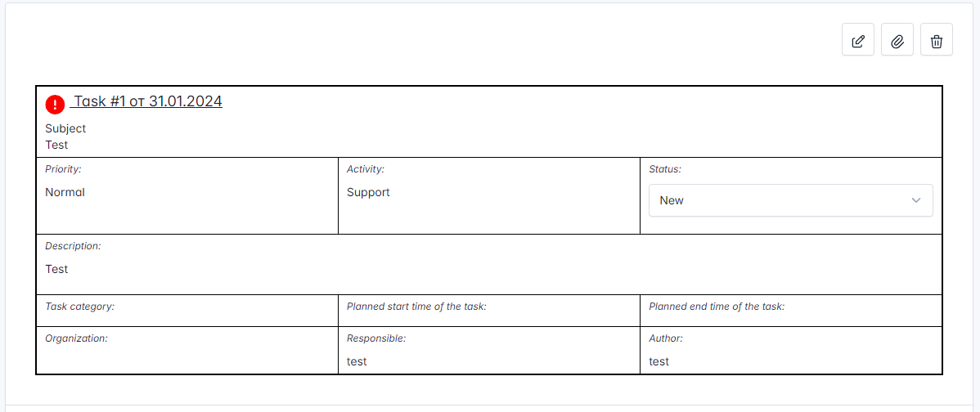This screenshot has height=412, width=980.
Task: Click the Description label
Action: 73,246
